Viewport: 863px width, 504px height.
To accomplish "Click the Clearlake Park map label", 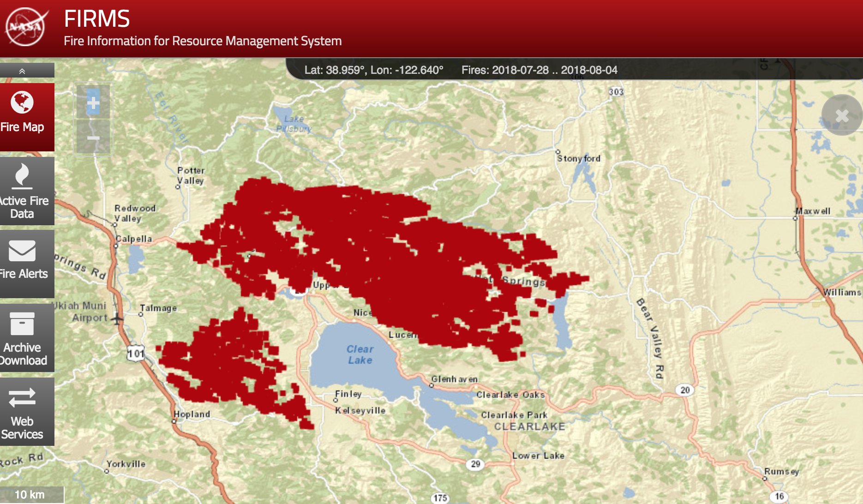I will 514,415.
